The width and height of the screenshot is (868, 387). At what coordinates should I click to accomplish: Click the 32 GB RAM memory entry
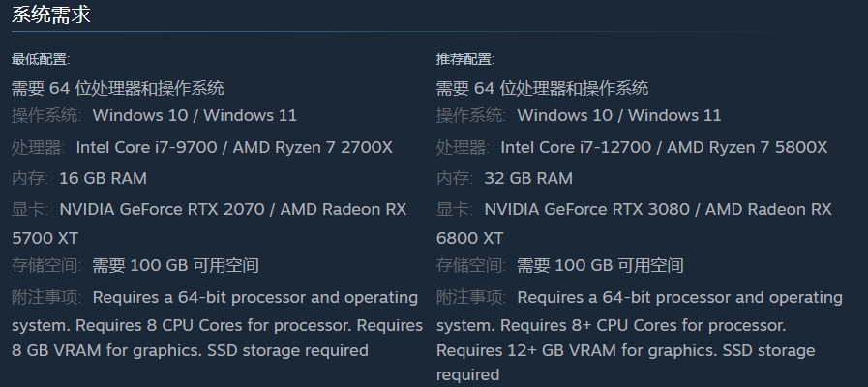[x=528, y=178]
